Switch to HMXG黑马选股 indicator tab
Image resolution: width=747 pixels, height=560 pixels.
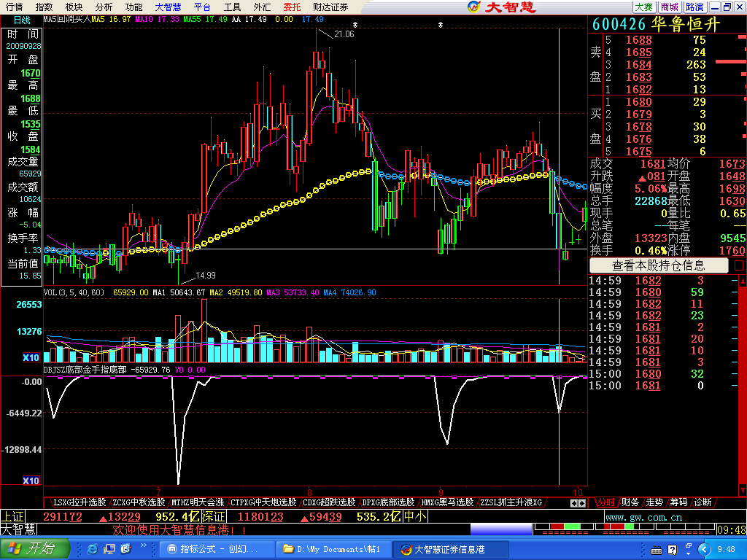point(447,502)
